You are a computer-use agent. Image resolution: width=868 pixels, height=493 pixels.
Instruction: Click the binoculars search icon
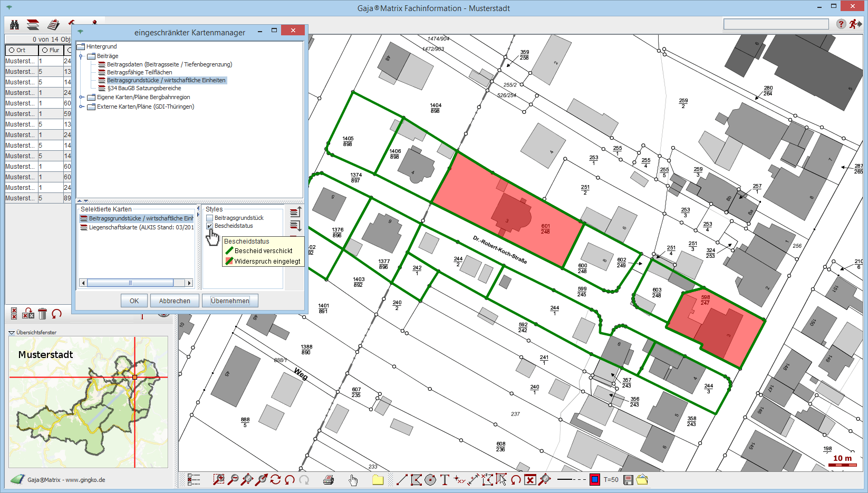coord(14,25)
